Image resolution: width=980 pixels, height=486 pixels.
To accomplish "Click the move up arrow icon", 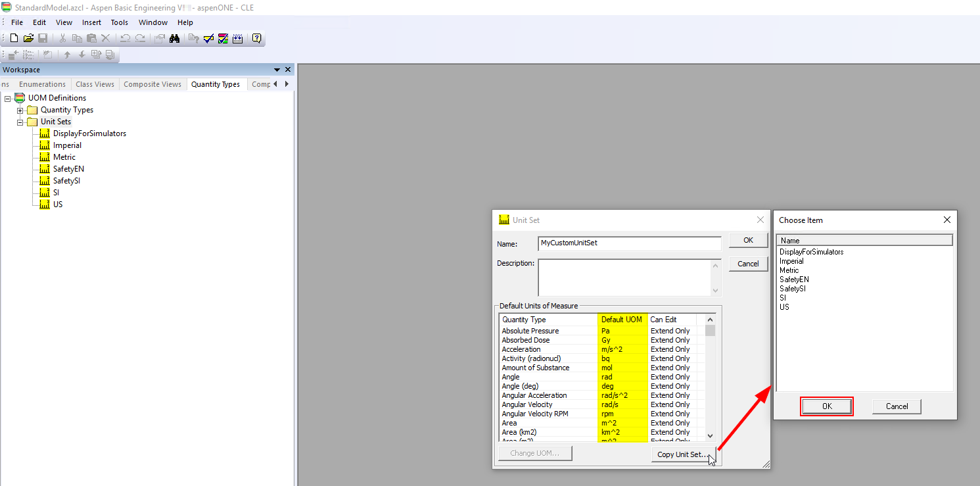I will click(67, 55).
